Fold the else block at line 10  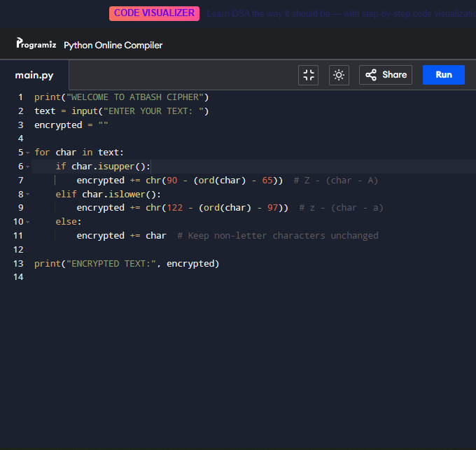click(27, 222)
